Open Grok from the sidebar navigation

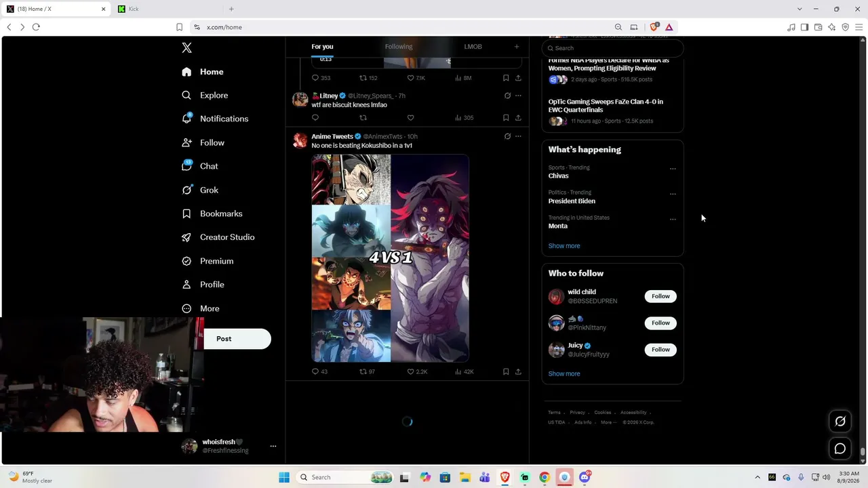click(200, 190)
